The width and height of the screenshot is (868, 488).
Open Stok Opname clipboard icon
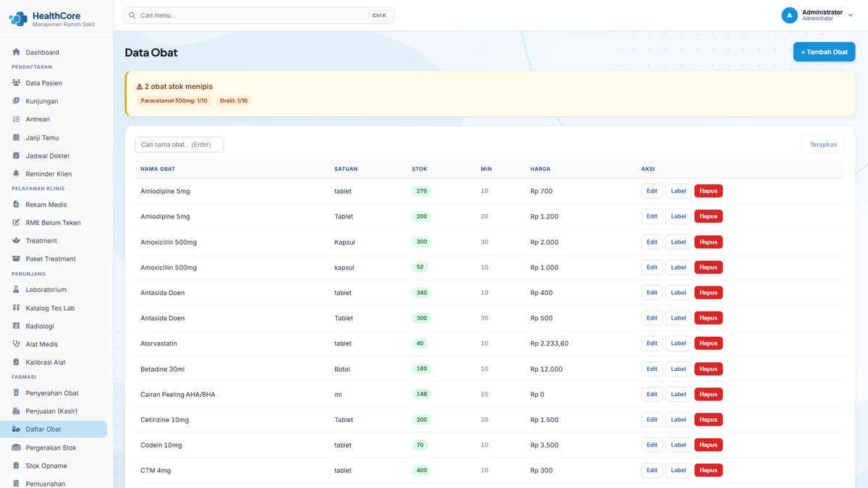click(x=16, y=466)
